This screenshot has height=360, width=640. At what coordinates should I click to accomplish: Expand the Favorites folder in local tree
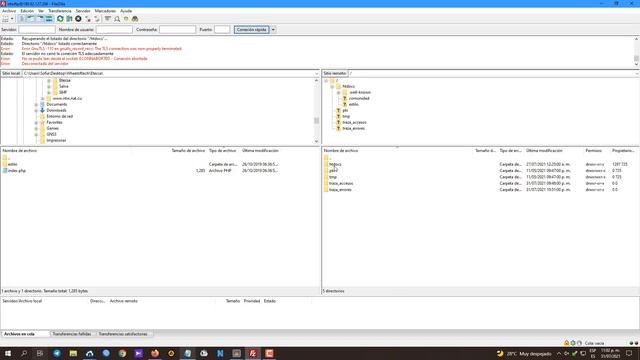(36, 122)
